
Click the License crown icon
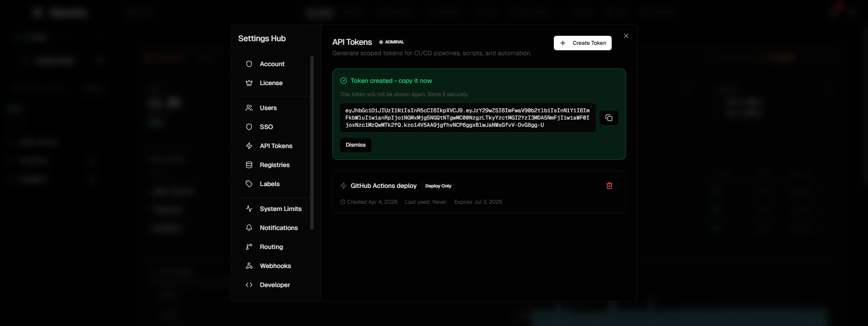pos(249,83)
